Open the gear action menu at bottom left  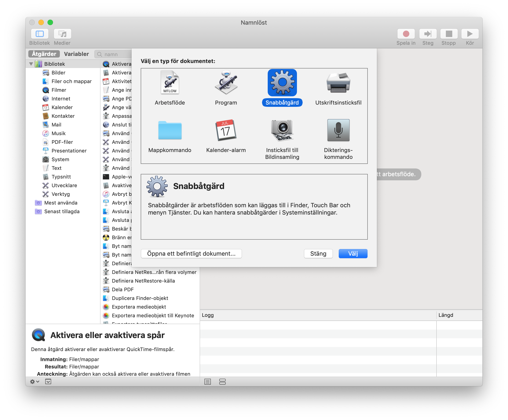(34, 382)
